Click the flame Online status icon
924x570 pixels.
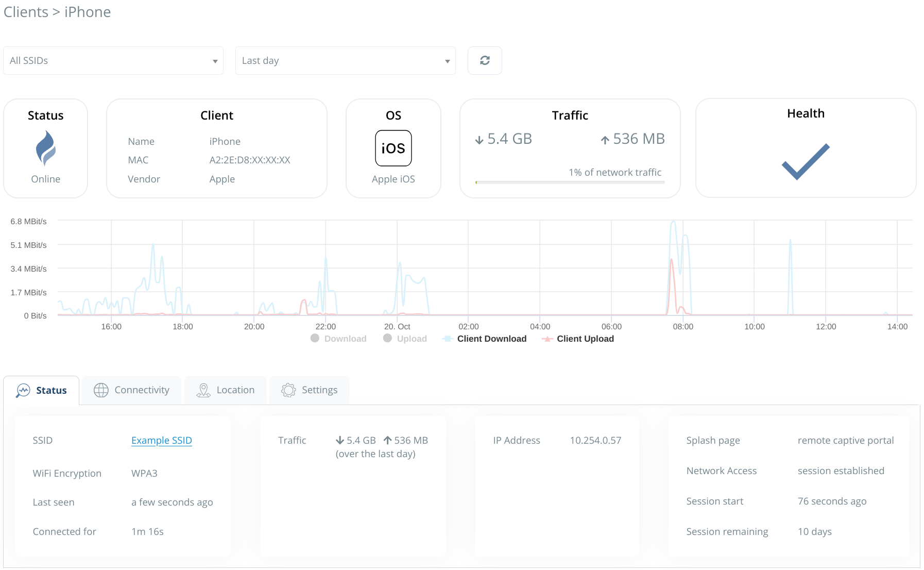(x=46, y=148)
